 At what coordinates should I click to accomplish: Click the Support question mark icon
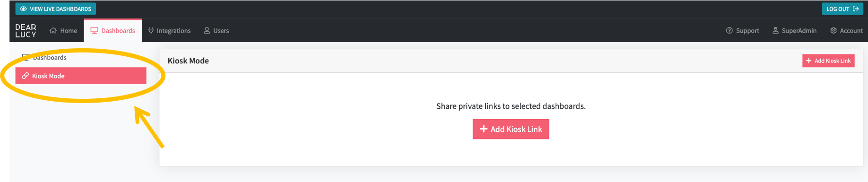730,30
